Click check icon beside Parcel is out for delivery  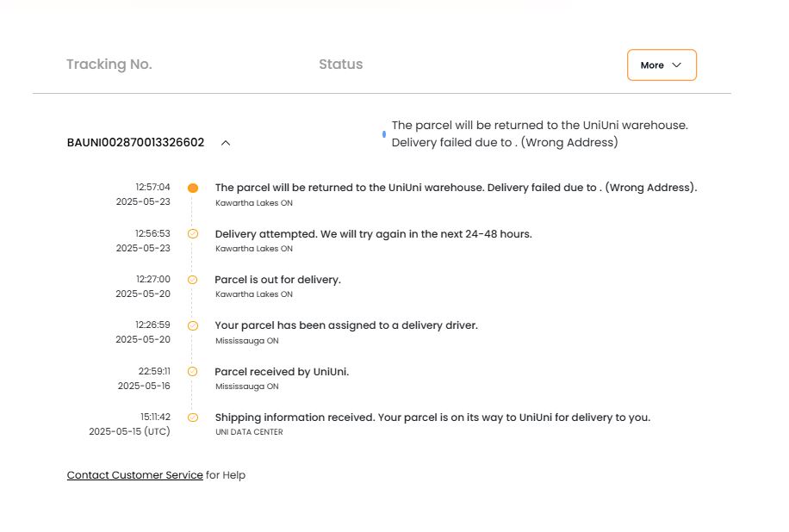click(193, 280)
